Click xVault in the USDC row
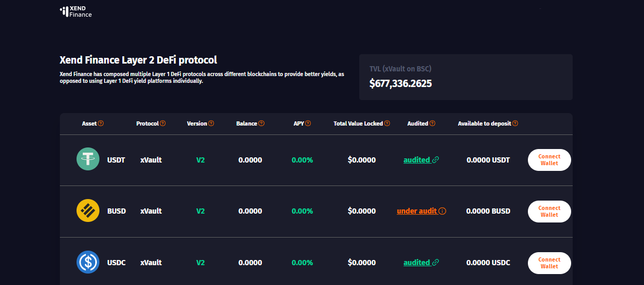The width and height of the screenshot is (644, 285). tap(151, 263)
